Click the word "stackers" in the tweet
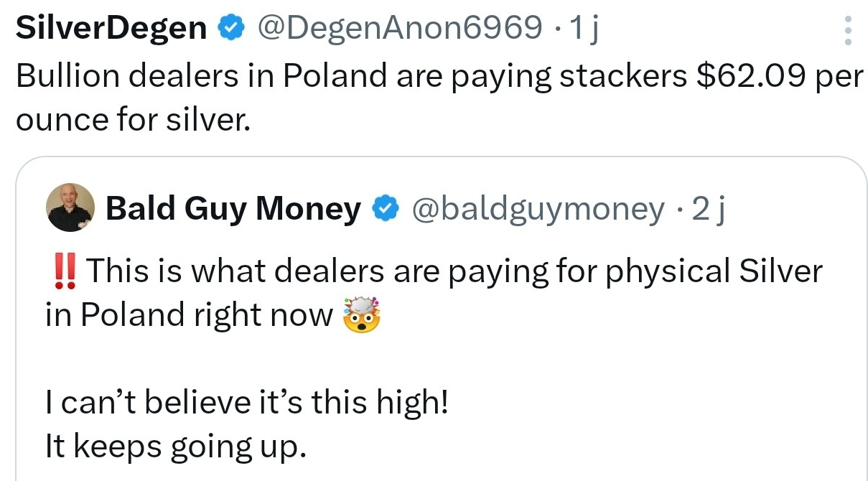The width and height of the screenshot is (868, 481). (622, 75)
